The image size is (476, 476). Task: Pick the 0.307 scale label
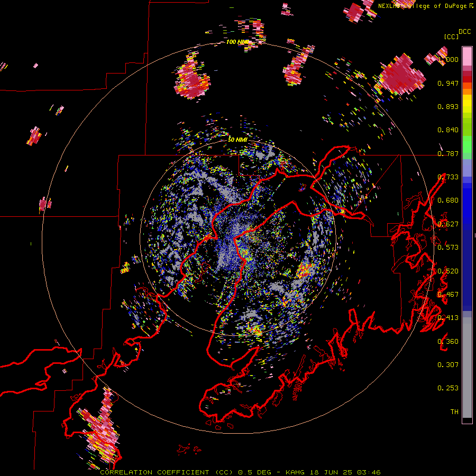point(448,365)
